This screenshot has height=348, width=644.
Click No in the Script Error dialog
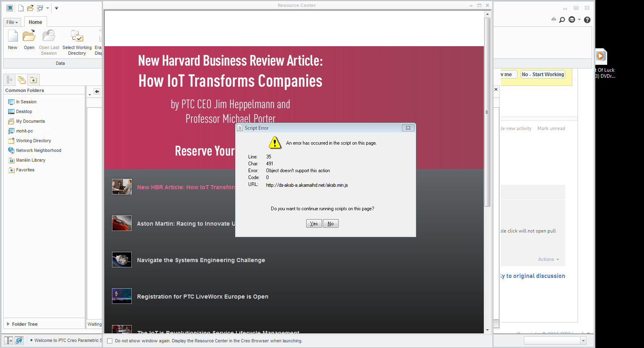[x=331, y=224]
